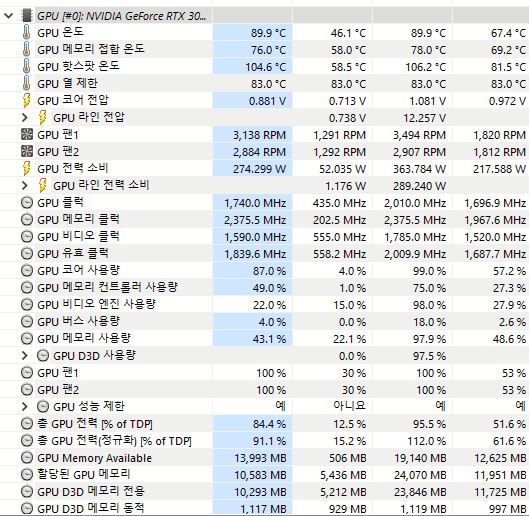Expand the GPU D3D 사용량 group
Screen dimensions: 529x516
tap(24, 355)
